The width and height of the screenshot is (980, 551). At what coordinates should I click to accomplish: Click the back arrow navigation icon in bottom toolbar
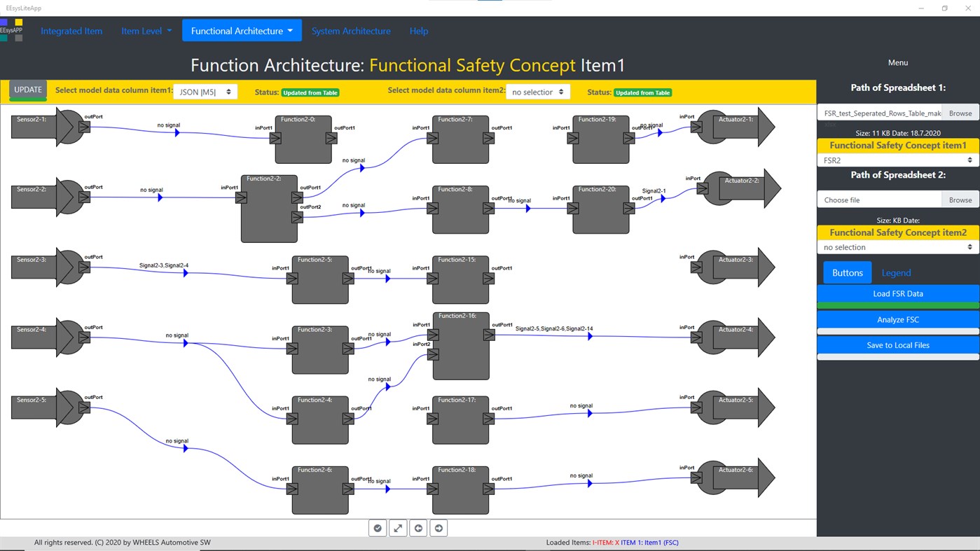point(418,528)
